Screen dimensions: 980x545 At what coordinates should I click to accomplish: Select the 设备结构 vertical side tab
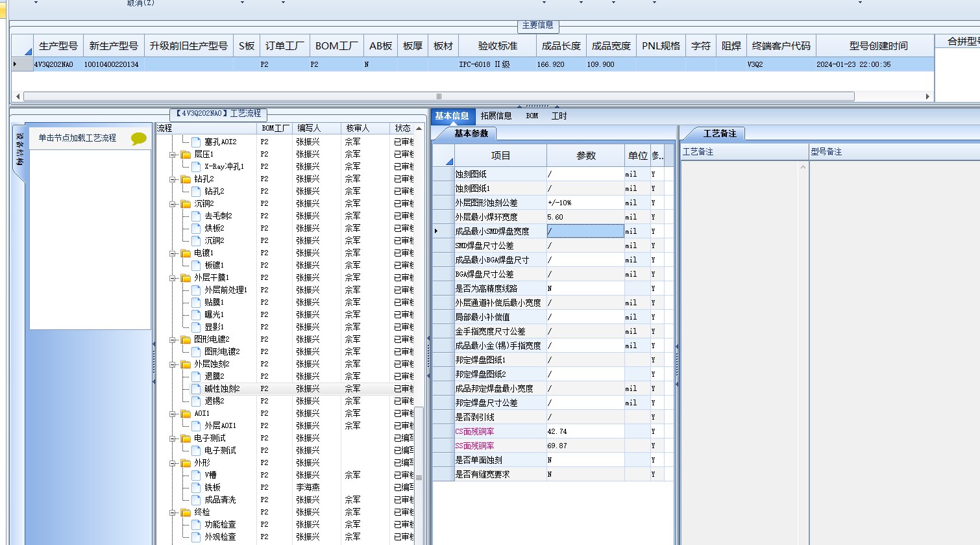coord(19,149)
